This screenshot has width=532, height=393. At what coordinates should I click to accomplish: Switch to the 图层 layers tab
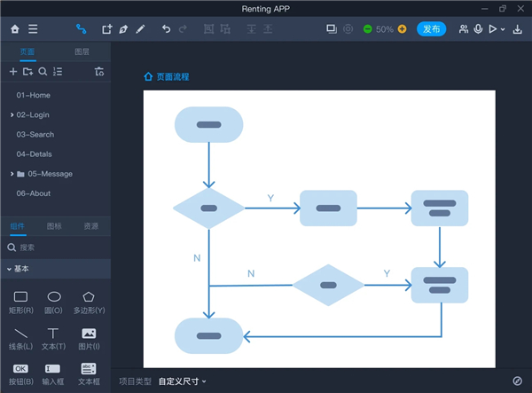82,52
